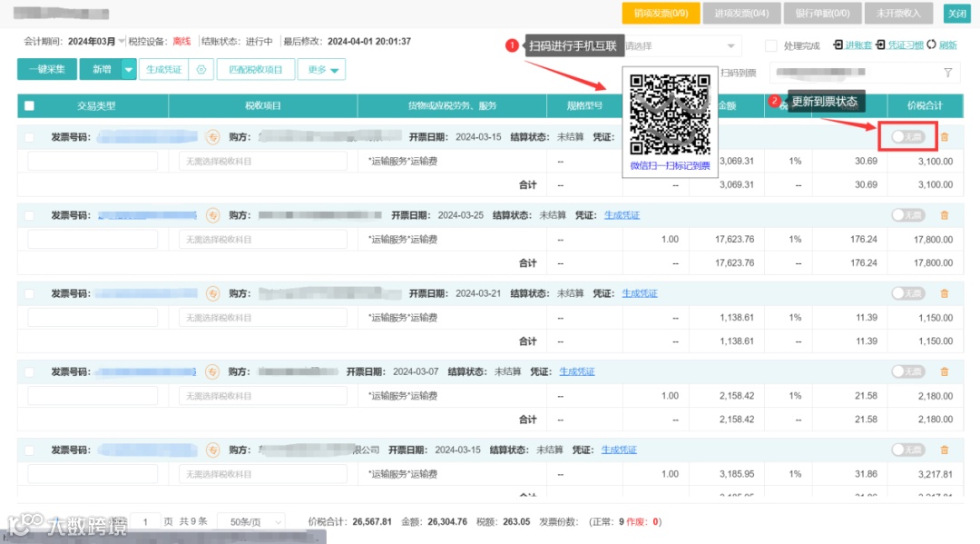Open the voucher generation settings gear
This screenshot has width=980, height=544.
[201, 69]
